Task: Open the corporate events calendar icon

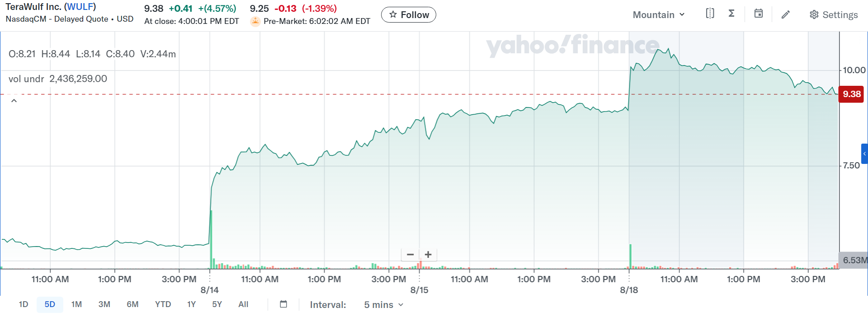Action: coord(759,14)
